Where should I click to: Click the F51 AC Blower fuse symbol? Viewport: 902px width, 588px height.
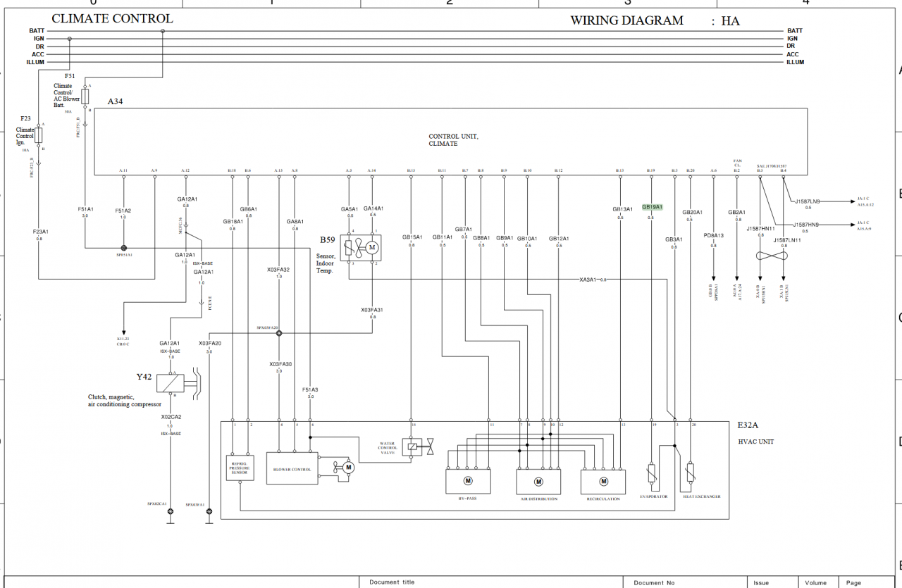(x=85, y=96)
